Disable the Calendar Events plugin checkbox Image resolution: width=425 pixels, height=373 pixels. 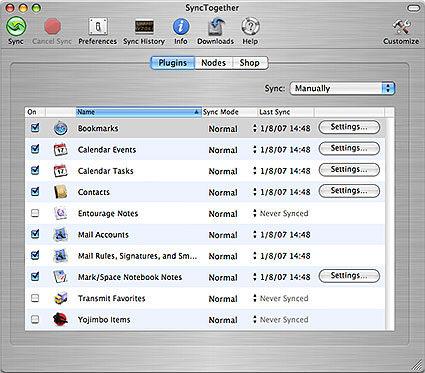point(35,149)
